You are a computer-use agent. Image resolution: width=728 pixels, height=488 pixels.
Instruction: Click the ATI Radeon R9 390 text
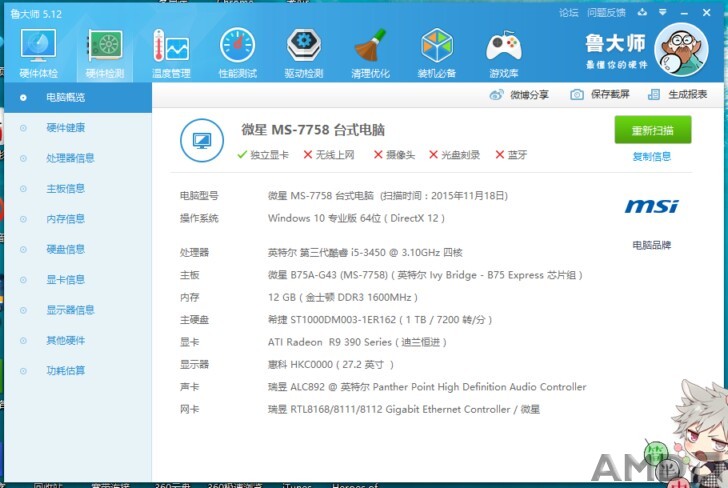point(357,343)
